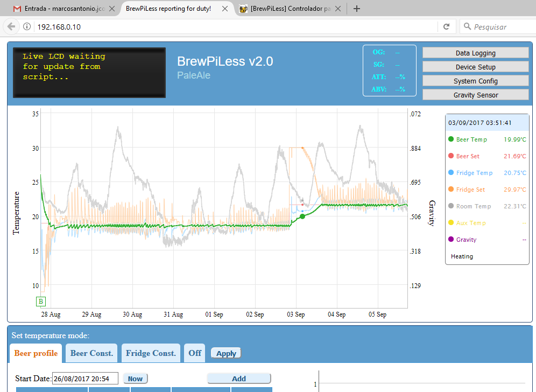The image size is (536, 392).
Task: Click the BrewPiLess Controlador tab favicon
Action: pyautogui.click(x=243, y=9)
